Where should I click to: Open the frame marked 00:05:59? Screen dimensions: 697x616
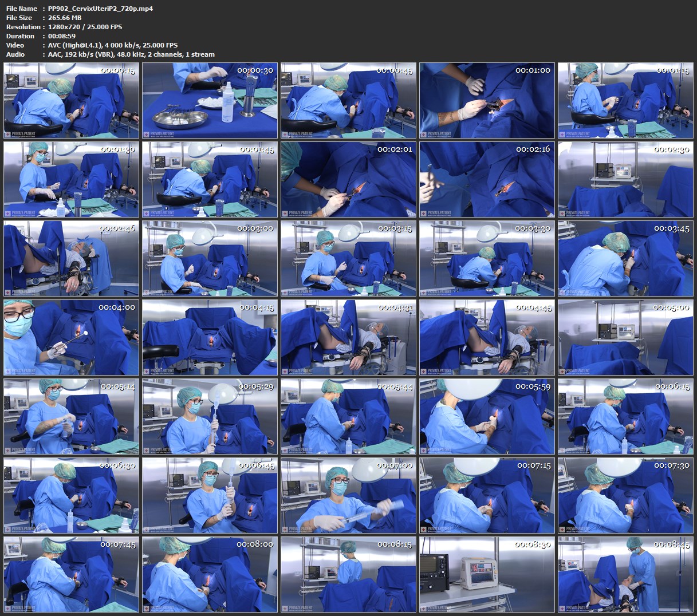click(x=487, y=416)
